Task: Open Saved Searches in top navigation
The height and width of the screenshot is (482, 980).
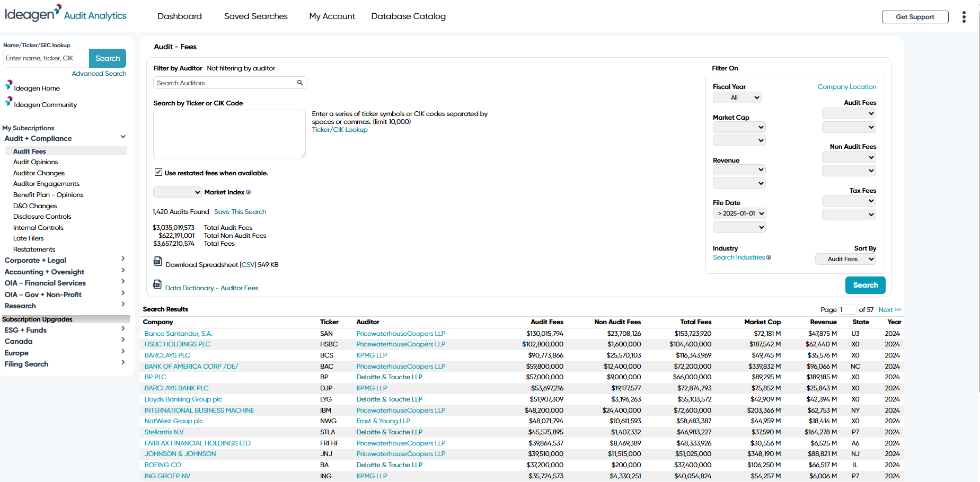Action: pyautogui.click(x=256, y=16)
